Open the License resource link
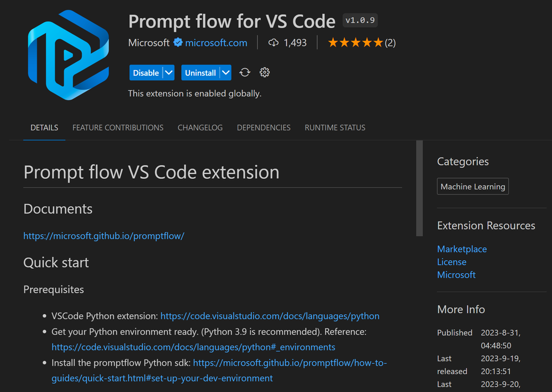552x392 pixels. [451, 262]
